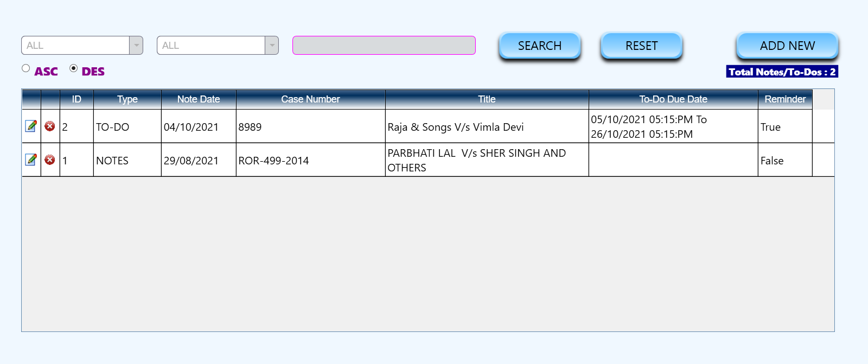
Task: Click the Case Number column header
Action: [x=310, y=99]
